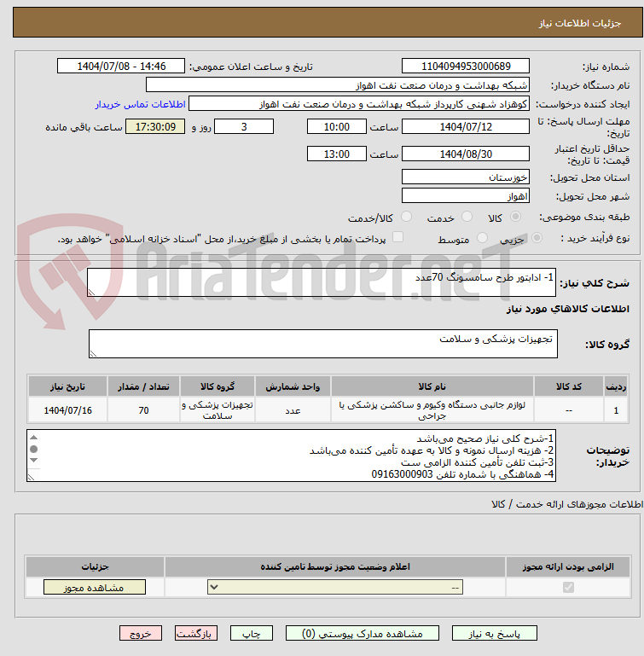Click the کد کالا column header

pos(569,386)
